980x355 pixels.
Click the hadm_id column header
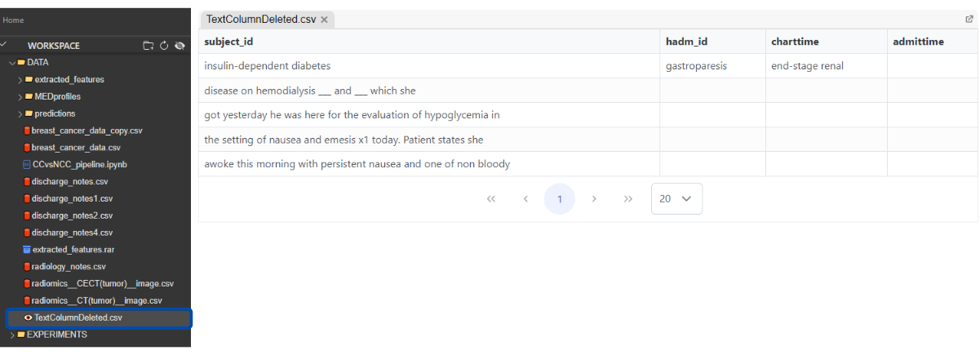coord(685,42)
